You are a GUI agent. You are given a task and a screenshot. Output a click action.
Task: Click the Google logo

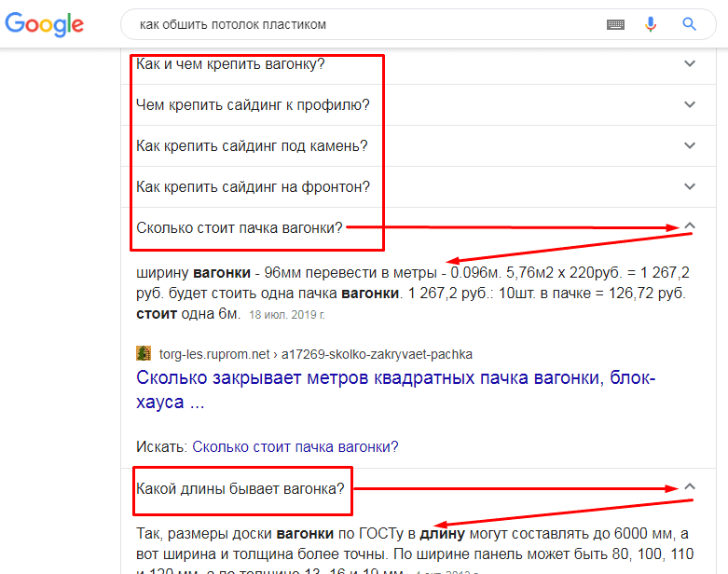click(44, 24)
